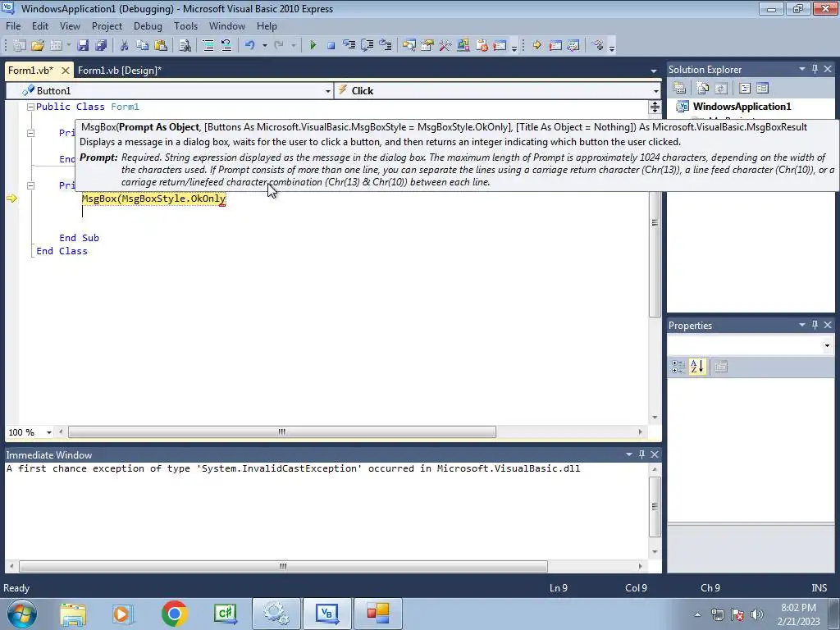Click View Code icon in Solution Explorer
Image resolution: width=840 pixels, height=630 pixels.
click(745, 88)
